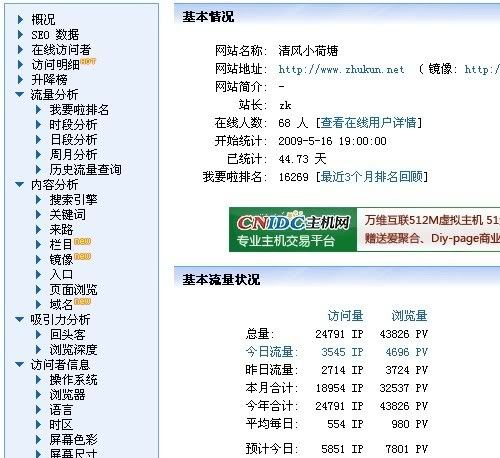The width and height of the screenshot is (500, 458).
Task: Open 访问明细 in the sidebar
Action: (x=55, y=65)
